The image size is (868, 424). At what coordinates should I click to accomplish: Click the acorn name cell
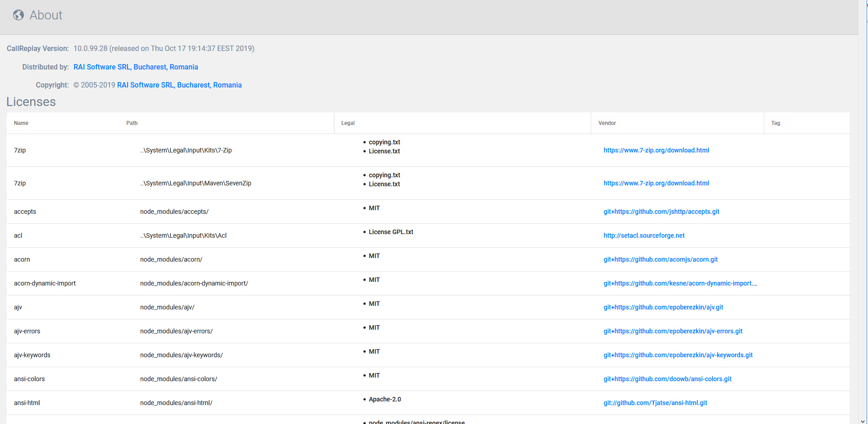[22, 259]
